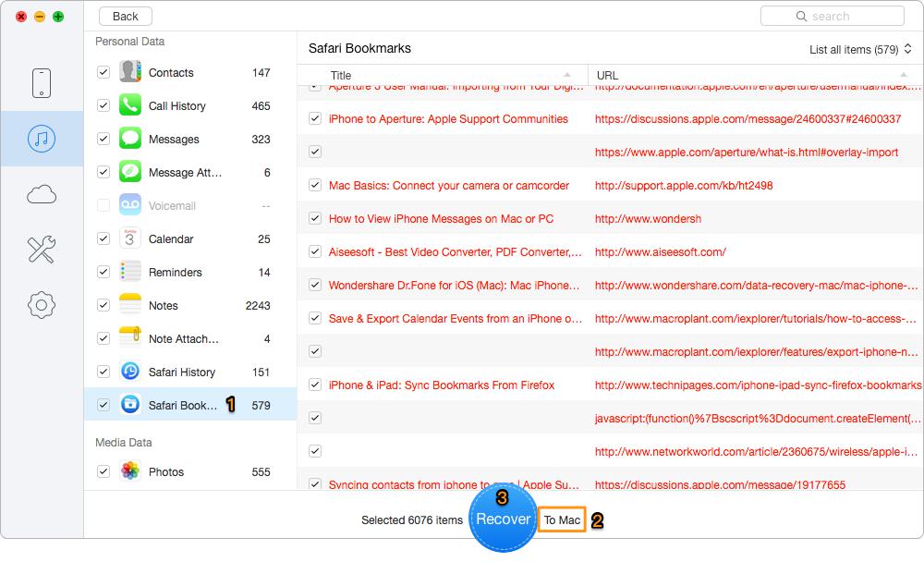Click the blue Recover button
924x562 pixels.
504,519
